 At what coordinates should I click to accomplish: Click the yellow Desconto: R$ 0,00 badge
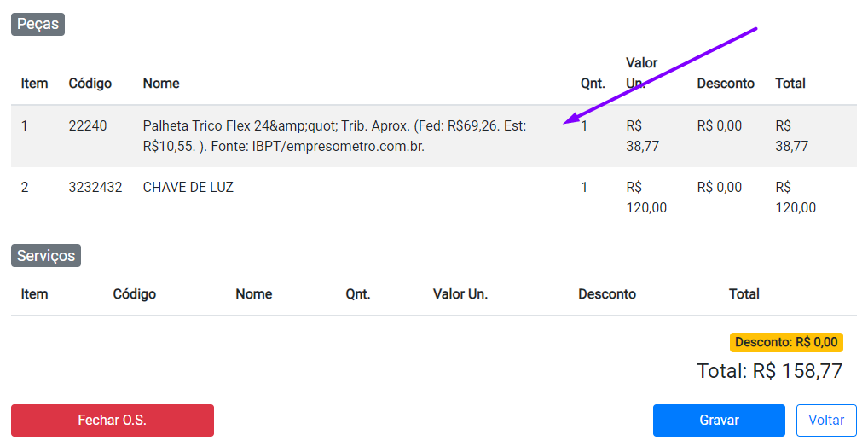tap(786, 342)
